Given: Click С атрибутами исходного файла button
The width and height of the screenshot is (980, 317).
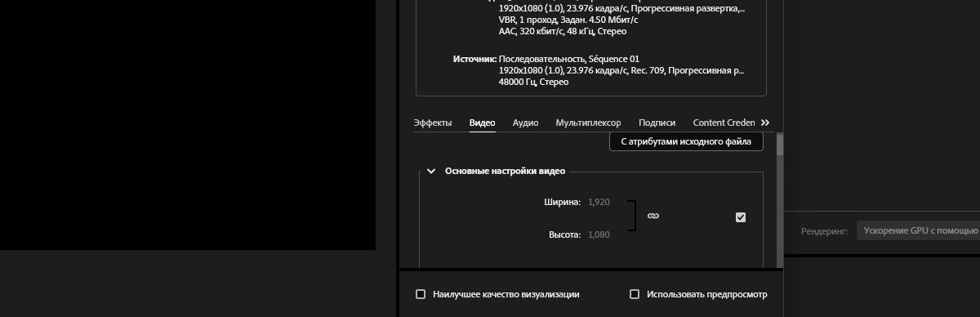Looking at the screenshot, I should (686, 141).
